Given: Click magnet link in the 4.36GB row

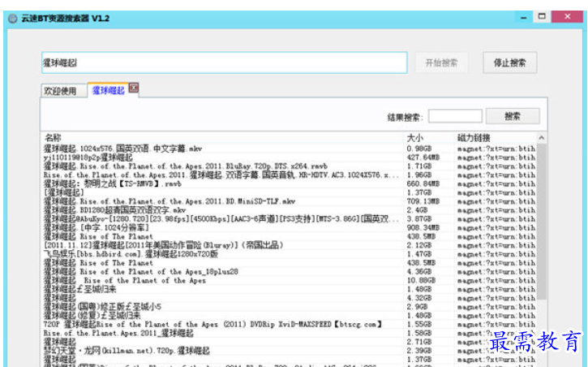Looking at the screenshot, I should coord(496,272).
